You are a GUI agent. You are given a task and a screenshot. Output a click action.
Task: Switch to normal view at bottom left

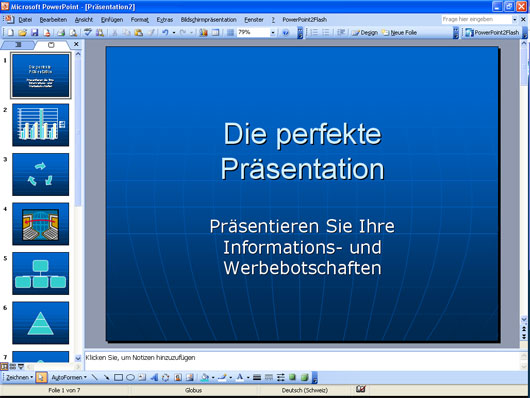[4, 367]
